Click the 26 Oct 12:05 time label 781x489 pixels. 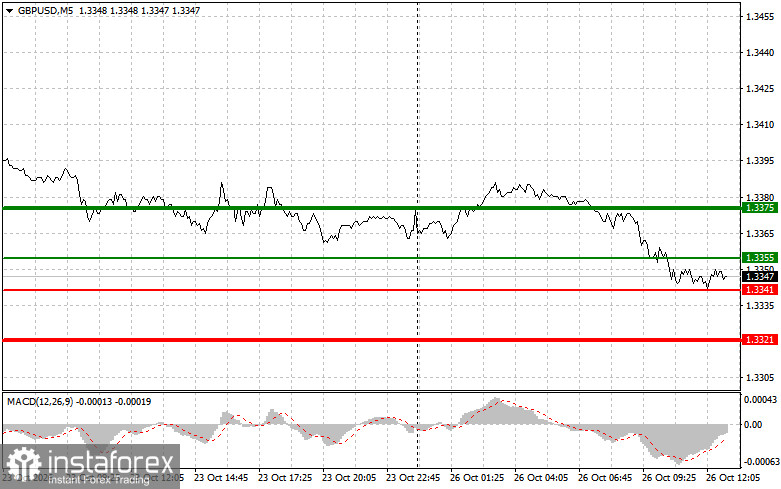point(733,478)
